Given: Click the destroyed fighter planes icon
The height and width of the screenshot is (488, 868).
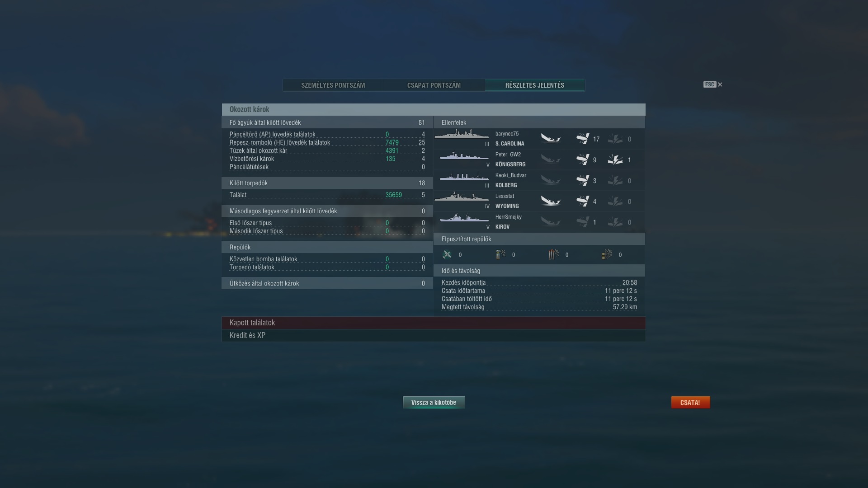Looking at the screenshot, I should 447,255.
